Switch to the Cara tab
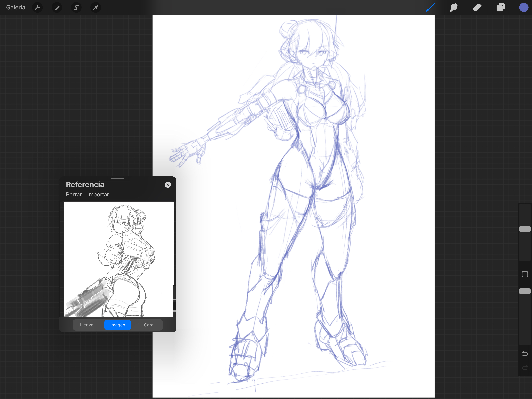This screenshot has height=399, width=532. 149,325
